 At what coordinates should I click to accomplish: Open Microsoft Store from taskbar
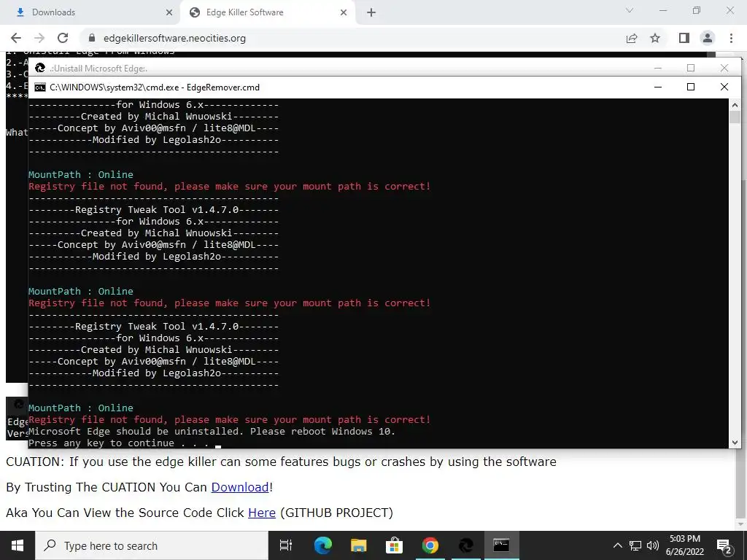394,545
